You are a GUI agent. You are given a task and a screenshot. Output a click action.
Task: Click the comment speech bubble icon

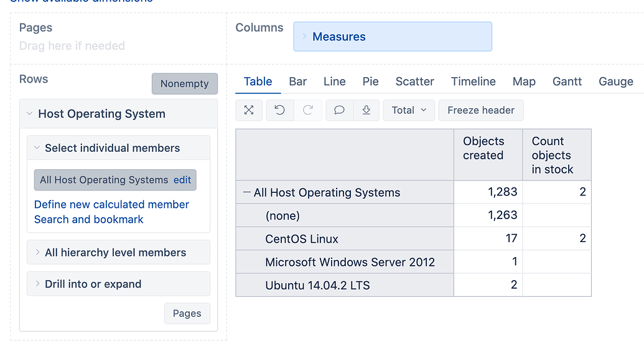(x=339, y=110)
